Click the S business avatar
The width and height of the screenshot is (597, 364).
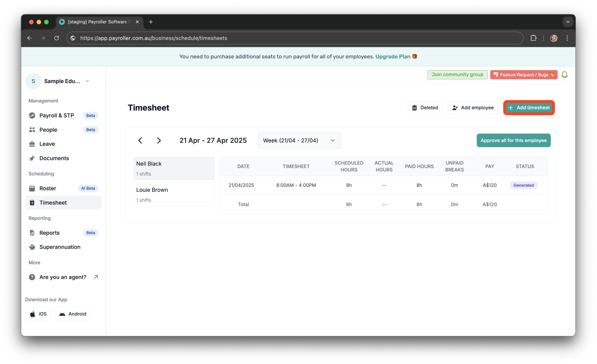coord(33,81)
